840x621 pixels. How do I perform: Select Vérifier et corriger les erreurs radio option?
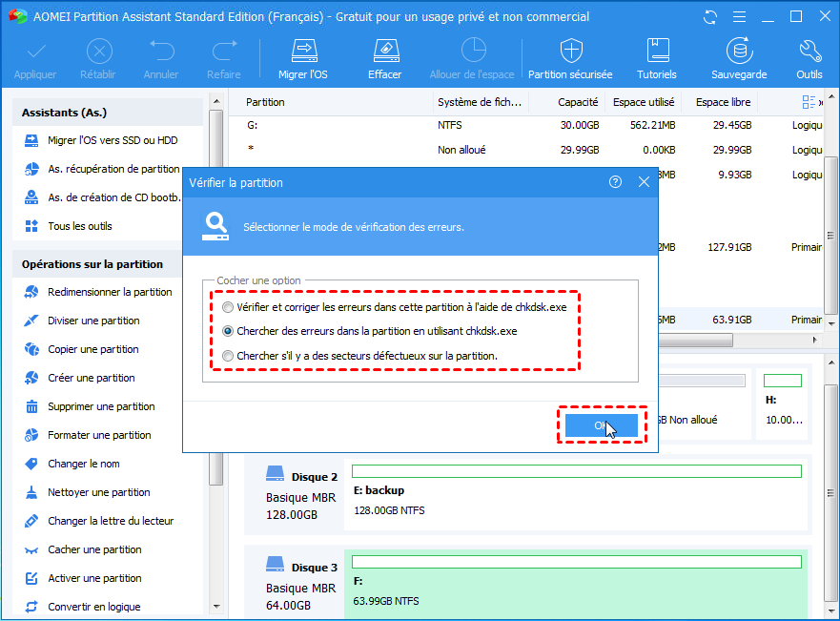pos(228,307)
